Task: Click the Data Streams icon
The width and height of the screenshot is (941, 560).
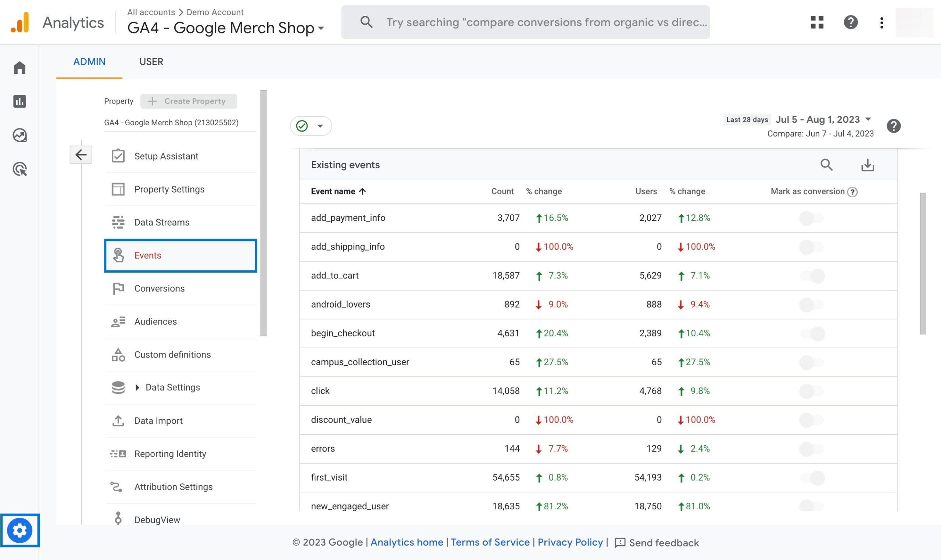Action: click(118, 222)
